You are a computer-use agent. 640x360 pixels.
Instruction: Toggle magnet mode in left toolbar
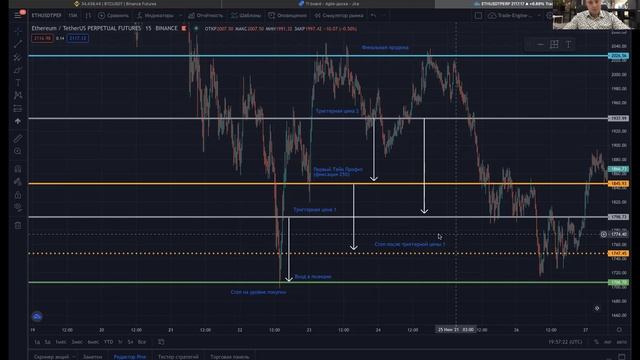point(18,169)
